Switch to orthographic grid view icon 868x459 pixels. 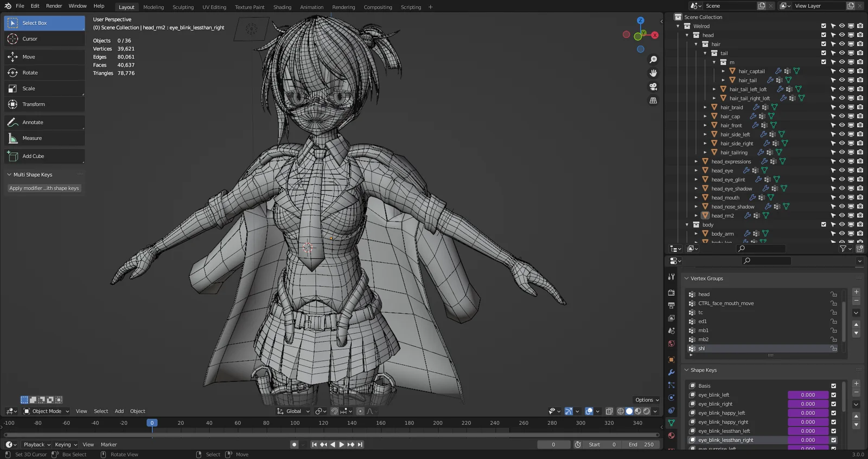coord(653,101)
